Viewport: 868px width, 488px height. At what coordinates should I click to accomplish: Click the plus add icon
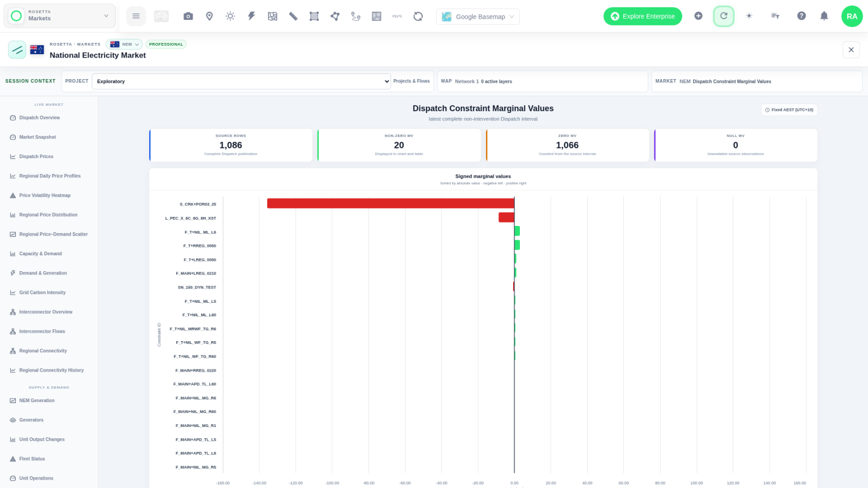[698, 16]
